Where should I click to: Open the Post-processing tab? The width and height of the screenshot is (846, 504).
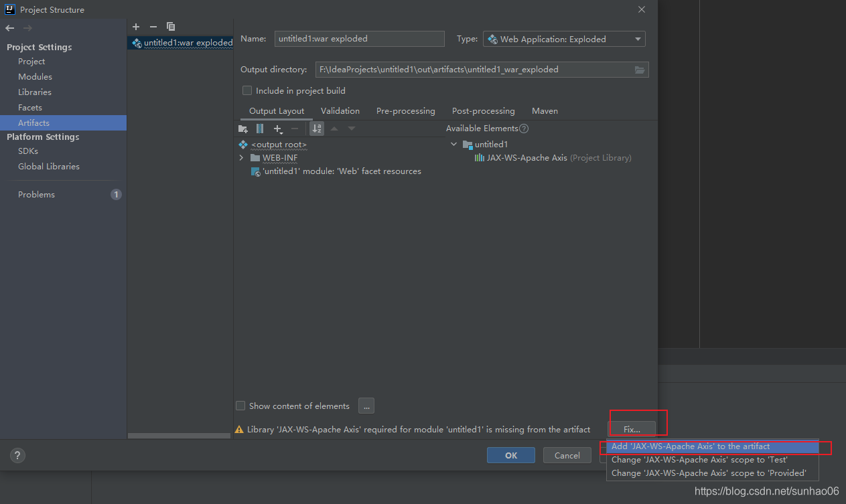(x=484, y=111)
